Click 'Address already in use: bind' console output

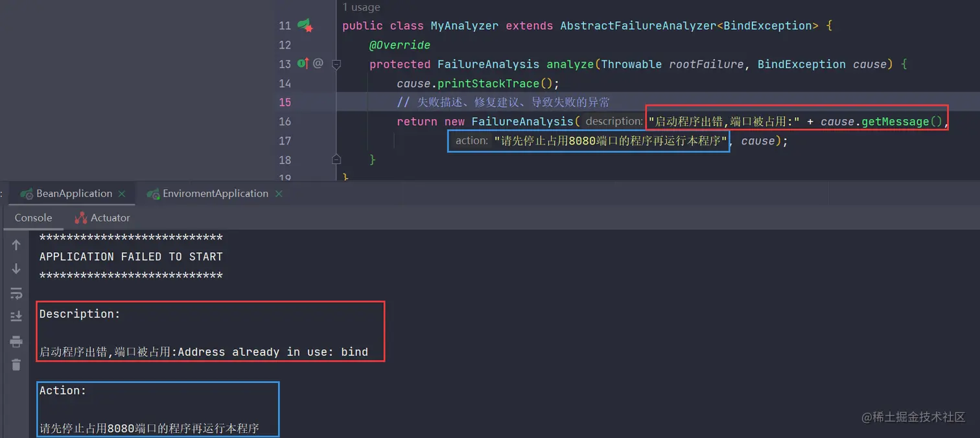coord(273,352)
